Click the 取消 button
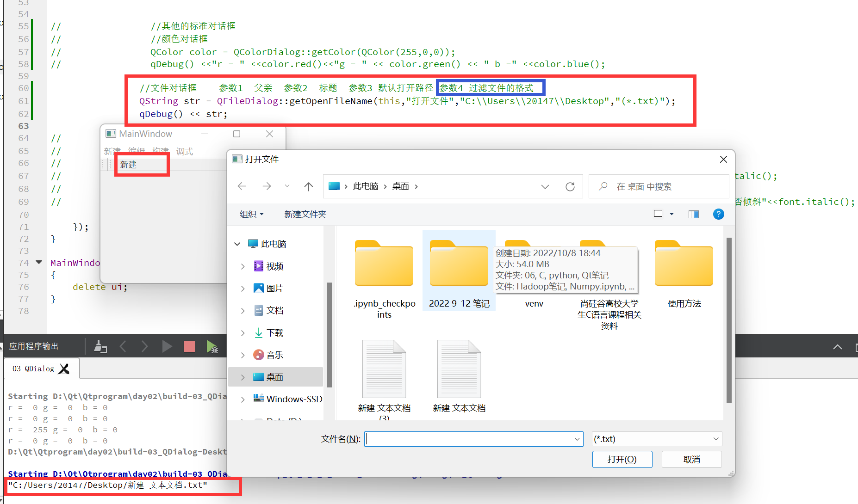Screen dimensions: 858x504 [691, 459]
